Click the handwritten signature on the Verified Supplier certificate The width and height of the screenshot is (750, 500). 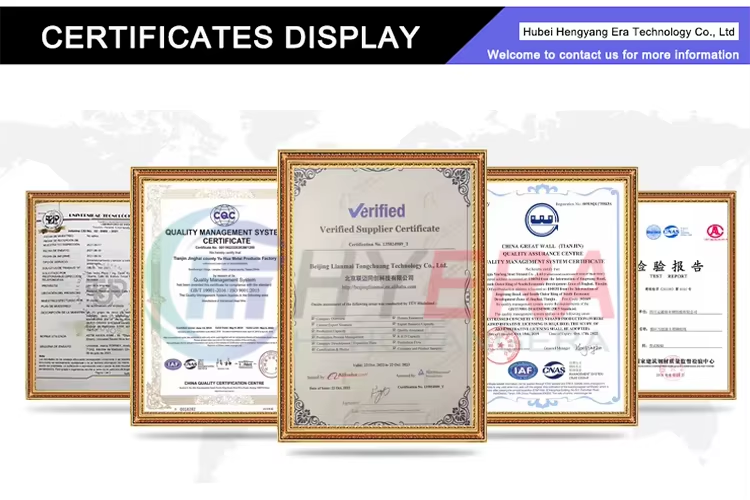[381, 397]
